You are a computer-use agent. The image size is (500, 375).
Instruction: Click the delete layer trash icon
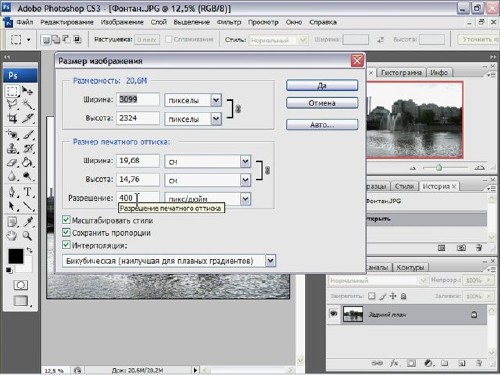pos(479,363)
